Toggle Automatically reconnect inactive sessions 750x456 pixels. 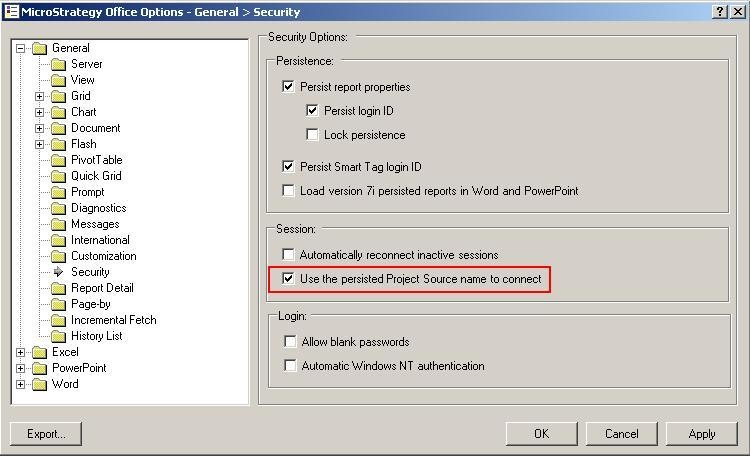pyautogui.click(x=290, y=255)
